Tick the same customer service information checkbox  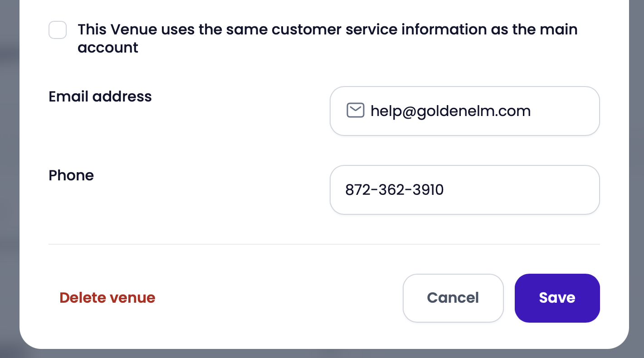58,30
